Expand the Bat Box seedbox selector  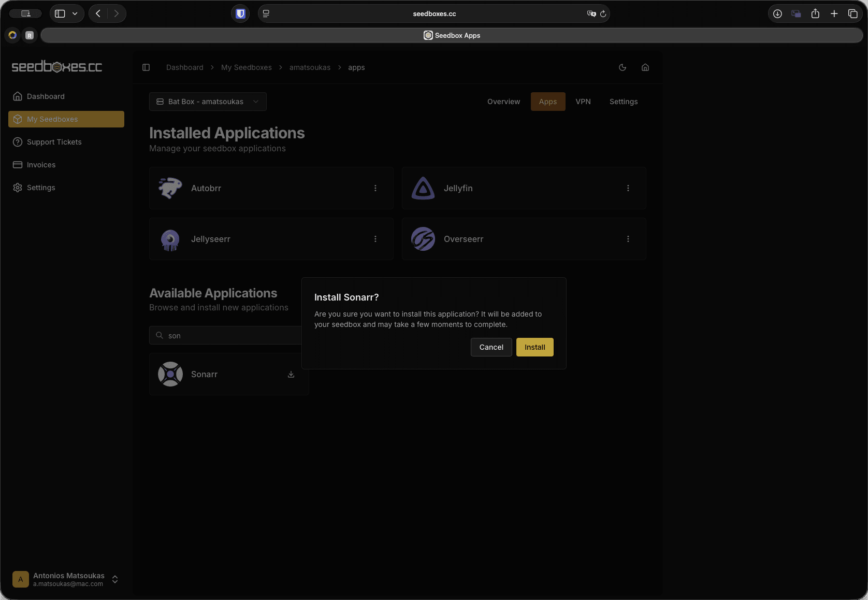pyautogui.click(x=208, y=102)
